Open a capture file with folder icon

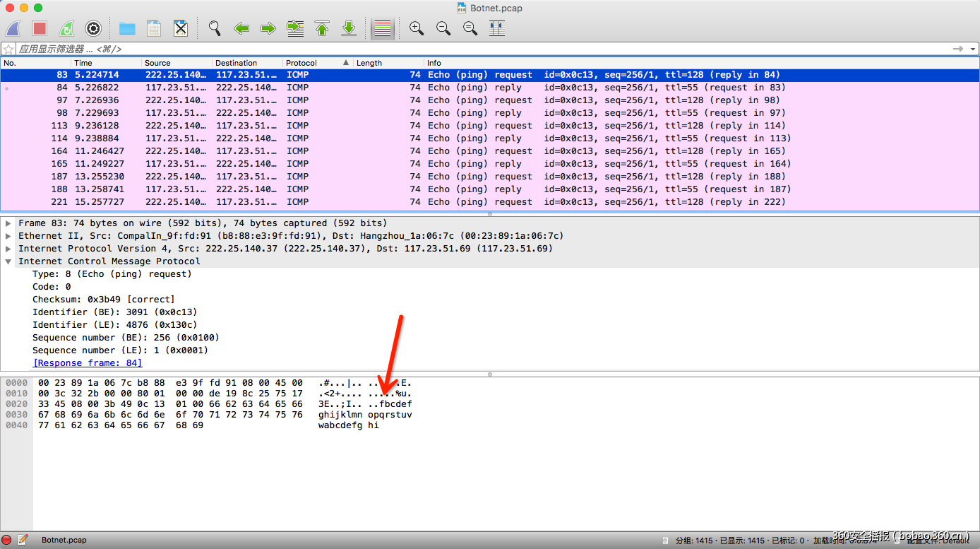pyautogui.click(x=127, y=28)
